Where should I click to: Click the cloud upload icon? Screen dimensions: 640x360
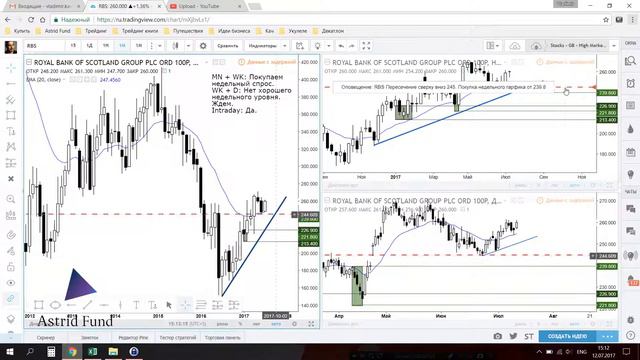coord(536,46)
